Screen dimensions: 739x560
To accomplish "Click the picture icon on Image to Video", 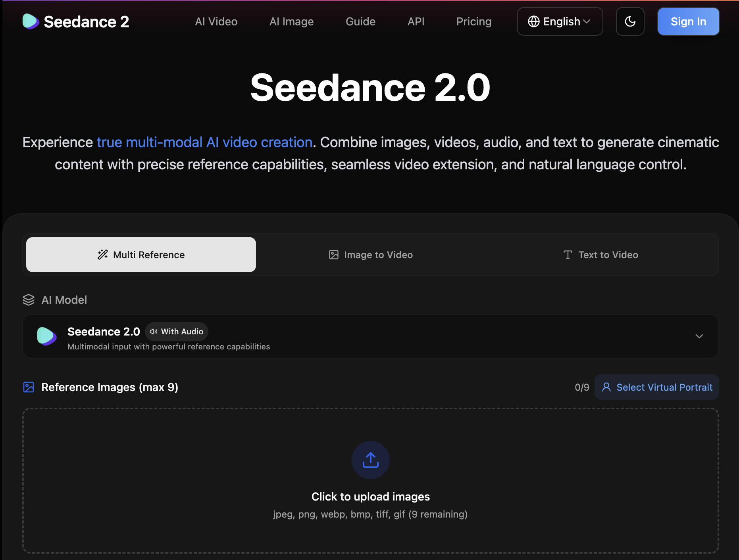I will click(x=334, y=255).
